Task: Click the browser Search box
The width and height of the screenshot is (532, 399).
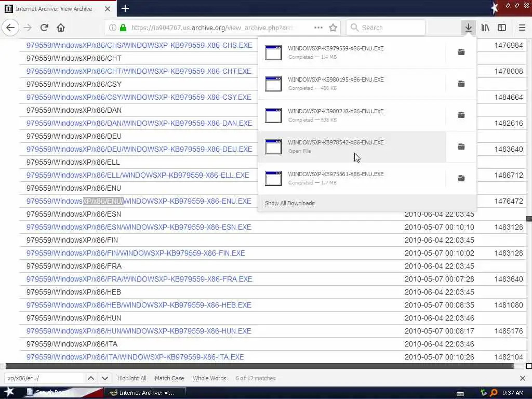Action: (386, 28)
